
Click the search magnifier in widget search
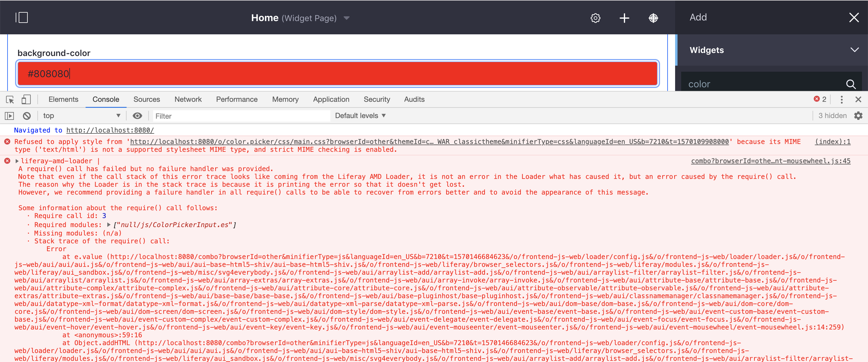click(851, 84)
